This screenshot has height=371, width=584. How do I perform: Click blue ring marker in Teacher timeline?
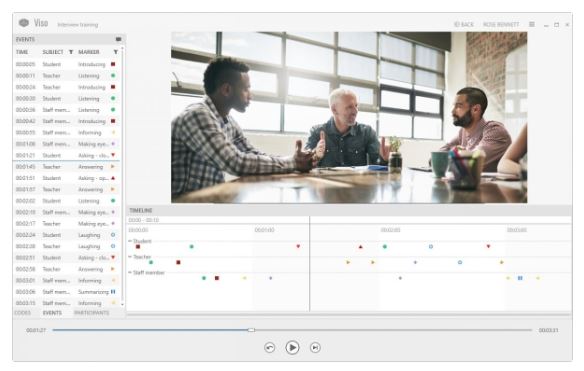click(x=460, y=262)
